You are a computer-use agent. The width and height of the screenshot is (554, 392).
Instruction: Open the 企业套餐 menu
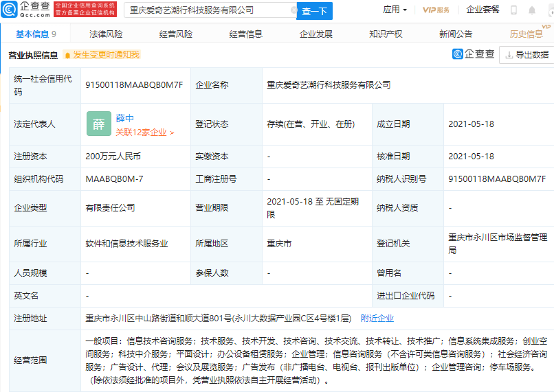(x=483, y=10)
